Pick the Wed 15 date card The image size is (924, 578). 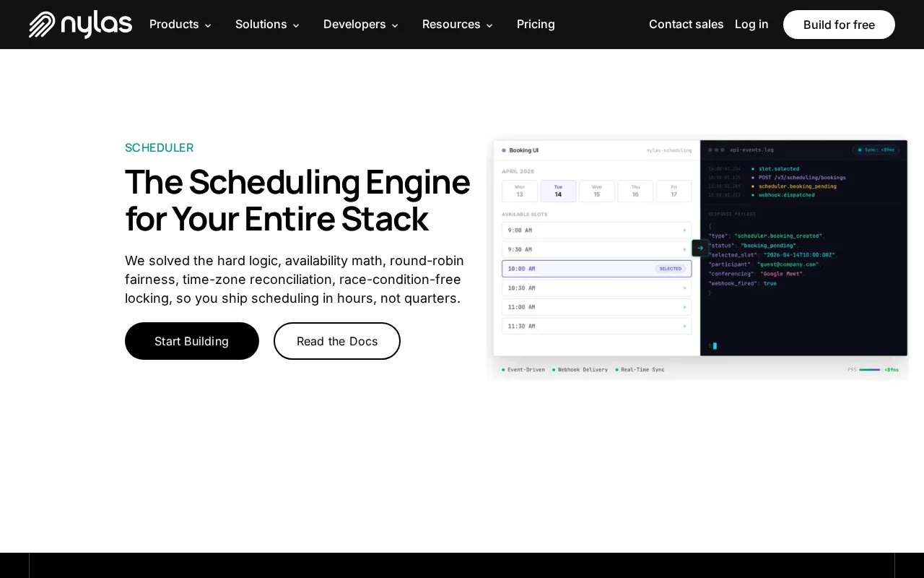597,191
